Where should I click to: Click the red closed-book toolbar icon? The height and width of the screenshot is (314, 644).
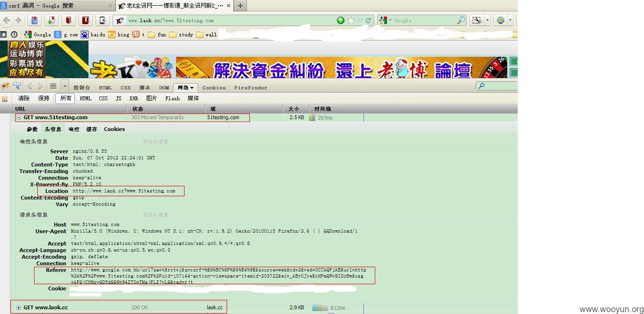pyautogui.click(x=68, y=20)
